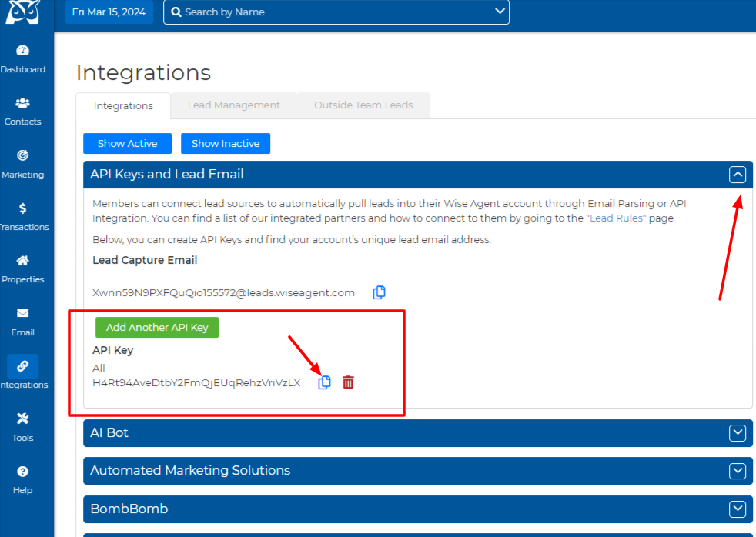Switch to Outside Team Leads tab
The image size is (756, 537).
point(363,105)
